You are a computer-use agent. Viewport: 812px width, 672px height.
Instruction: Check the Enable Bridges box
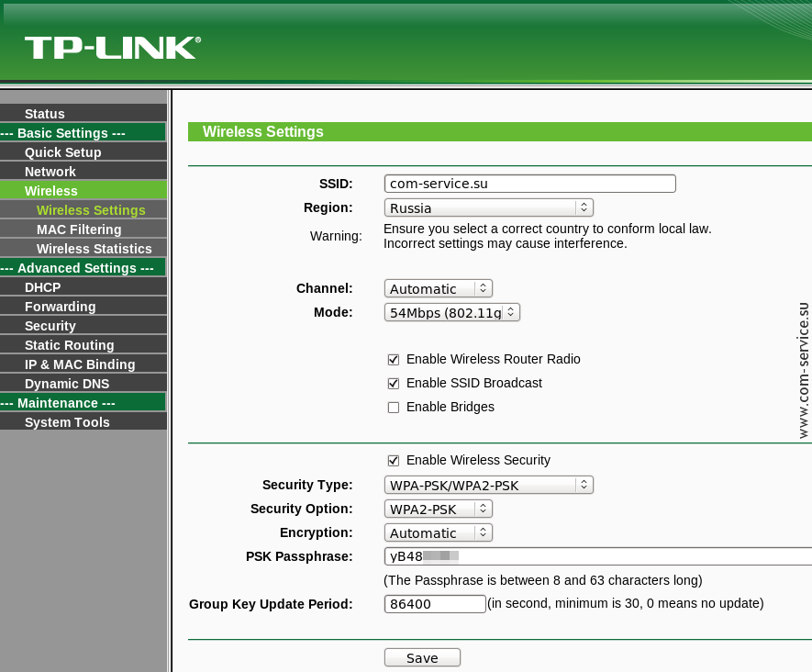394,408
